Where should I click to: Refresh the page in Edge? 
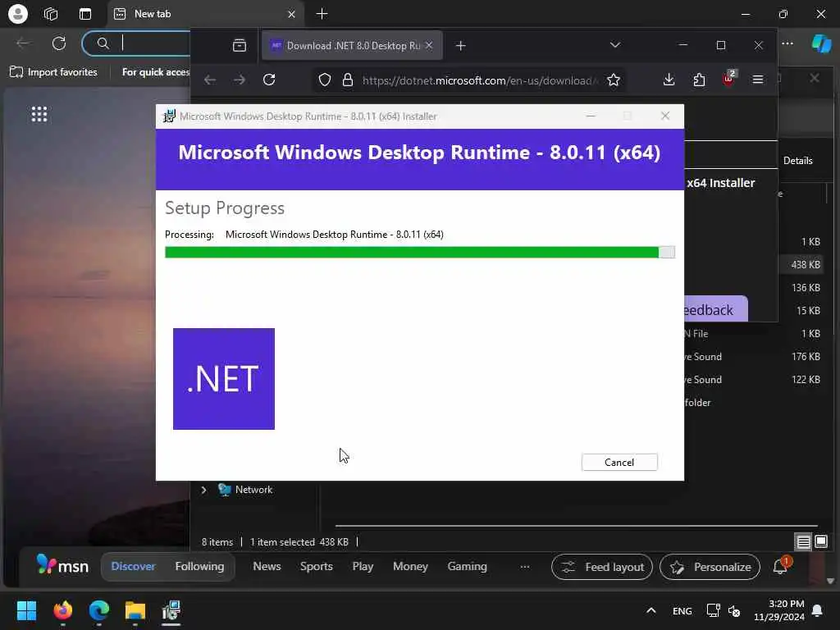(x=59, y=43)
